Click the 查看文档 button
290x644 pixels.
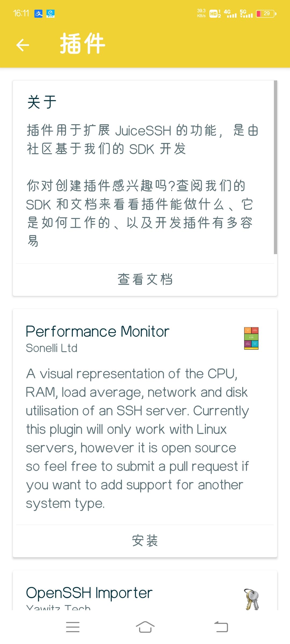pyautogui.click(x=145, y=279)
